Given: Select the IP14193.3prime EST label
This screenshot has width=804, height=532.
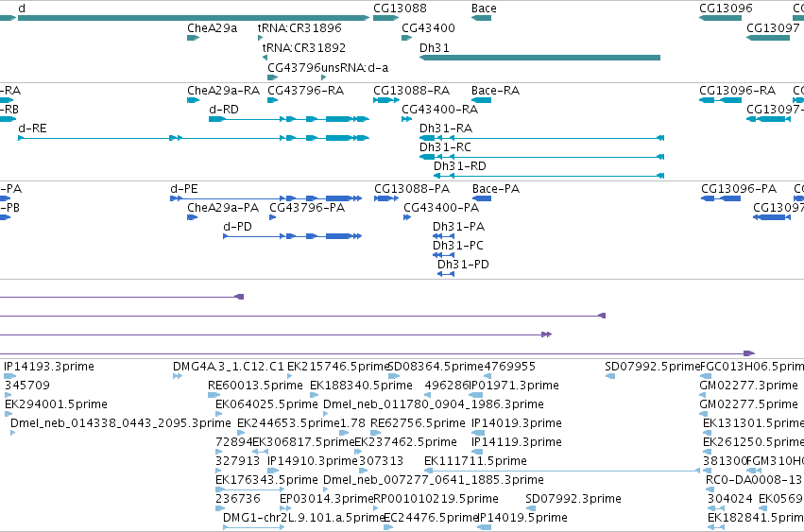Looking at the screenshot, I should pos(49,367).
